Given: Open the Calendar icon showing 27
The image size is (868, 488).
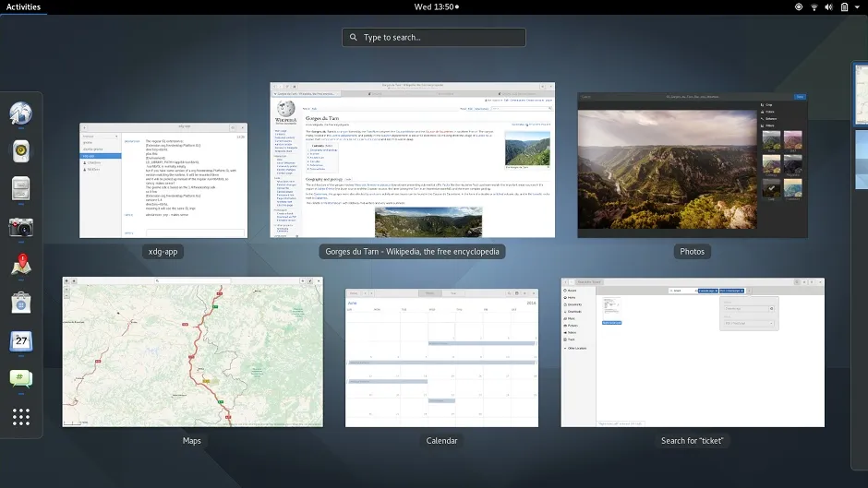Looking at the screenshot, I should (21, 341).
